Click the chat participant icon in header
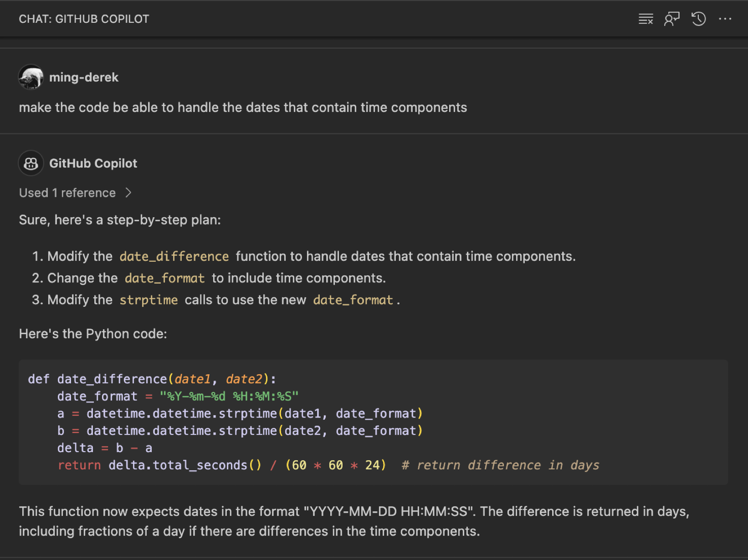 click(671, 19)
